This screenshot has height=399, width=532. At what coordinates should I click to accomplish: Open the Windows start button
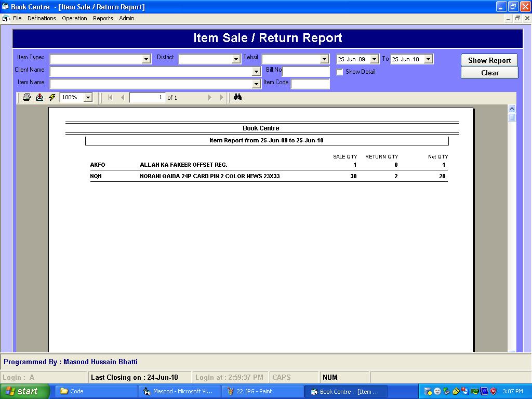[x=25, y=391]
